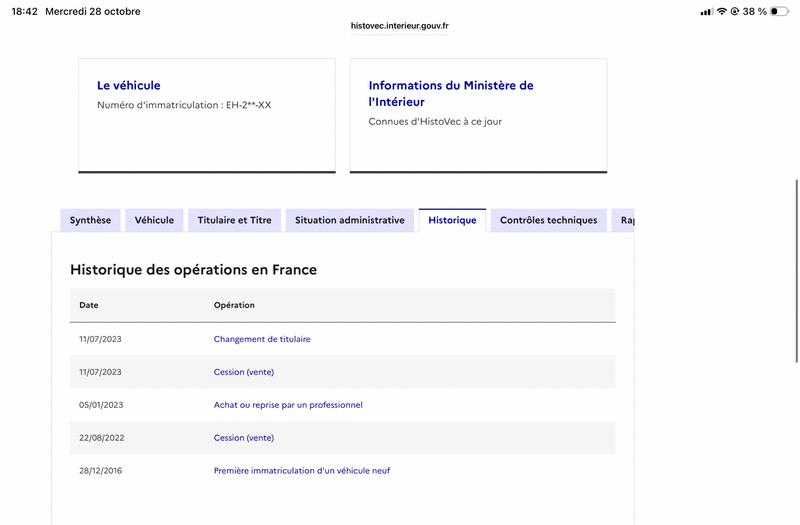800x525 pixels.
Task: Tap the histovec.interieur.gouv.fr address bar
Action: 399,26
